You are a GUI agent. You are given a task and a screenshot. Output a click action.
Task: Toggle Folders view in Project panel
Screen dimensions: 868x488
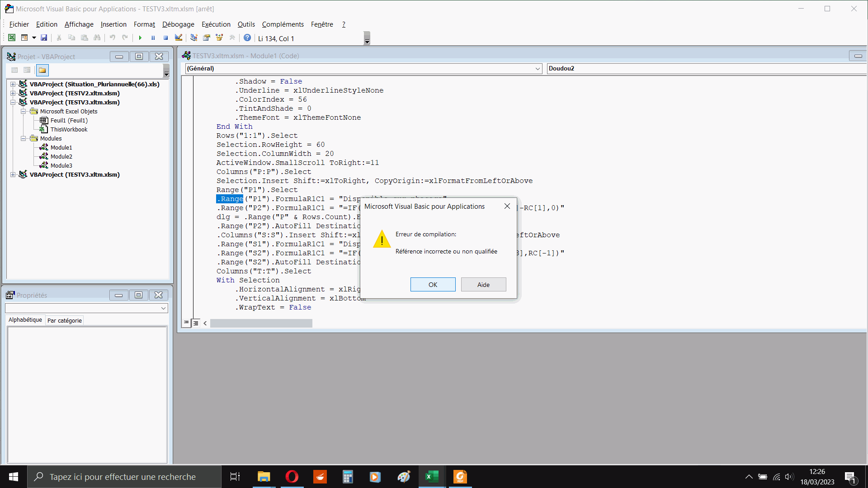click(x=42, y=70)
